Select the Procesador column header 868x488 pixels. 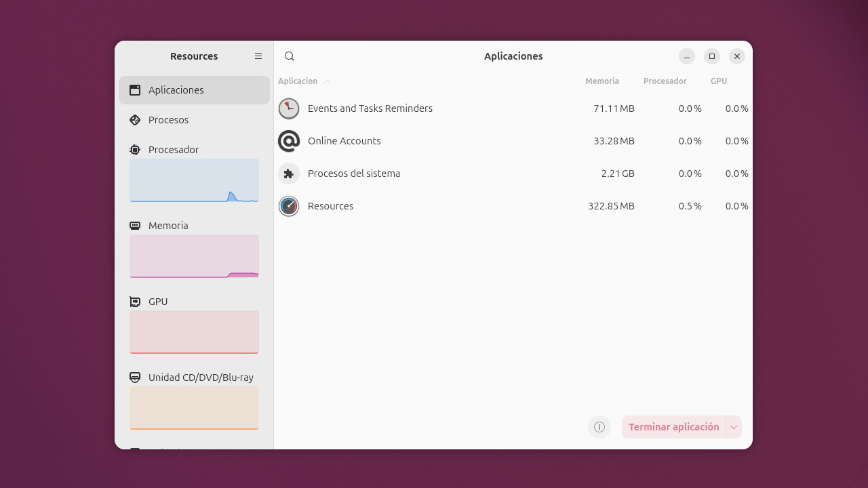pos(665,81)
